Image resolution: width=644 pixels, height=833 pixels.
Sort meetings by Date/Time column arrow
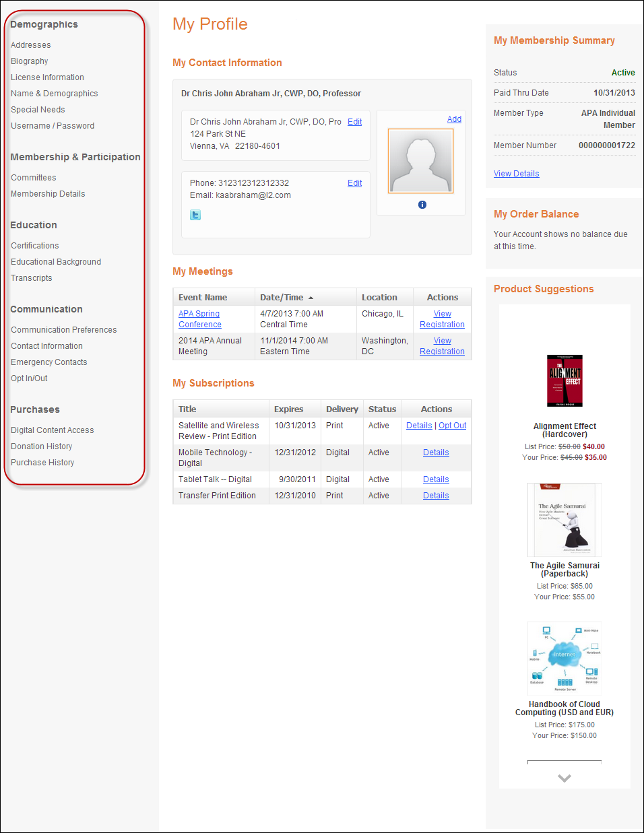pyautogui.click(x=311, y=298)
